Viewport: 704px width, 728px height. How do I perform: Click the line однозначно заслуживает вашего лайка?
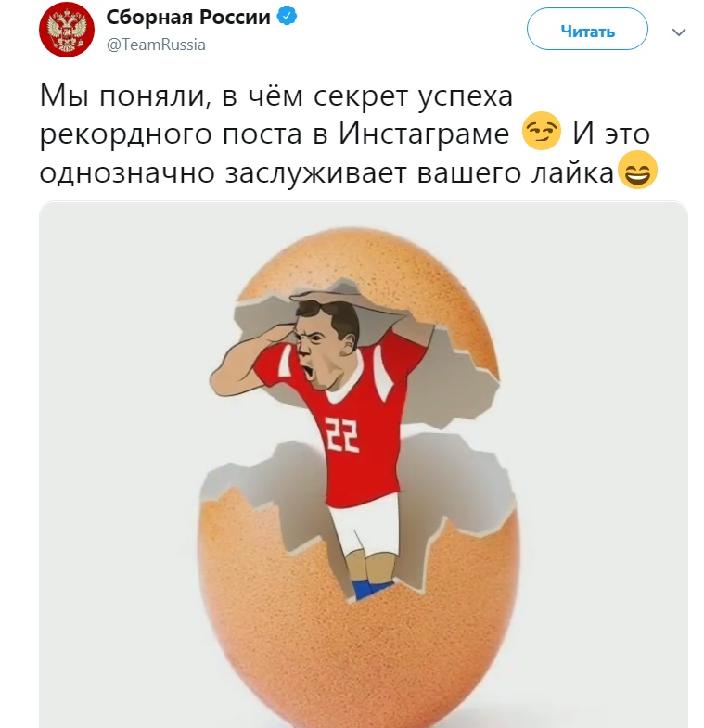[326, 173]
